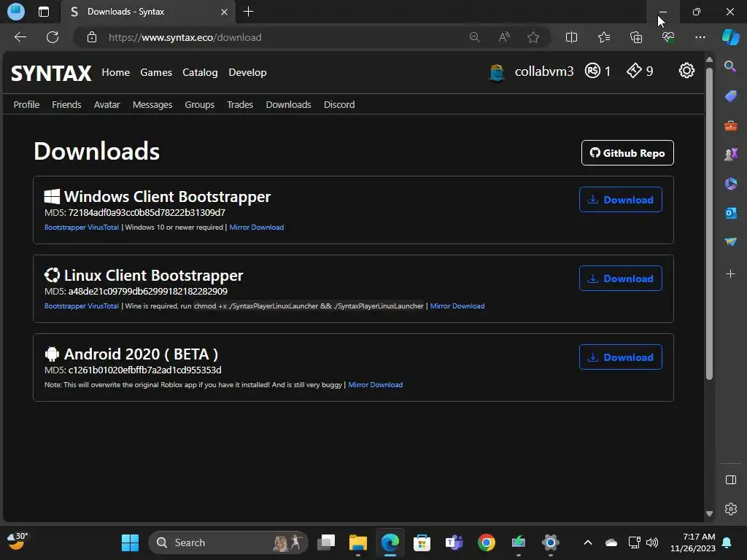Open the Copilot sidebar icon
This screenshot has height=560, width=747.
730,37
